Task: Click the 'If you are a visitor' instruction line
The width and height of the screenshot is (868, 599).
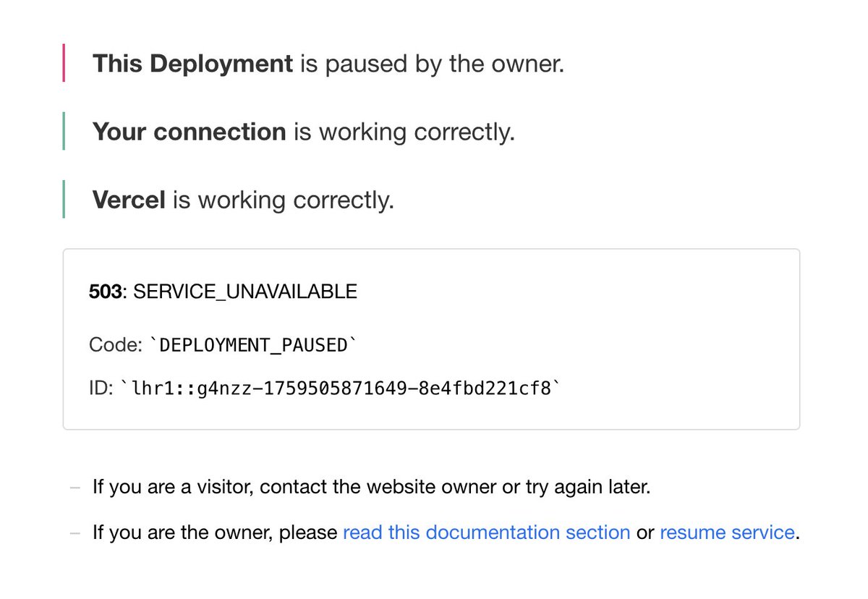Action: (x=372, y=487)
